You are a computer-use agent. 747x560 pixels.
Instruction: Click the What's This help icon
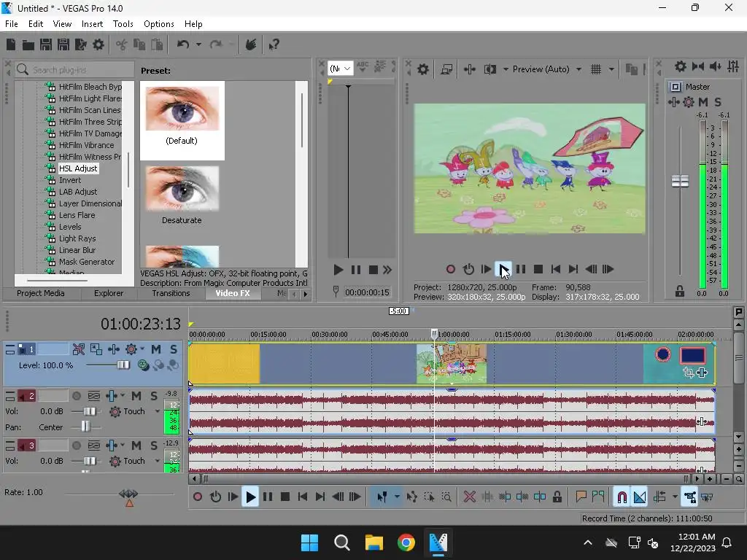[274, 44]
